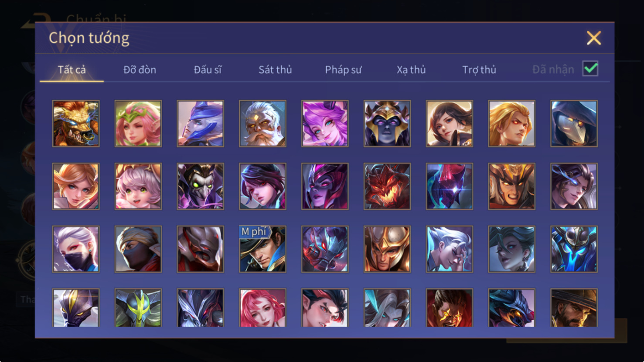Select the golden lion beast hero portrait
Screen dimensions: 644x362
(76, 124)
